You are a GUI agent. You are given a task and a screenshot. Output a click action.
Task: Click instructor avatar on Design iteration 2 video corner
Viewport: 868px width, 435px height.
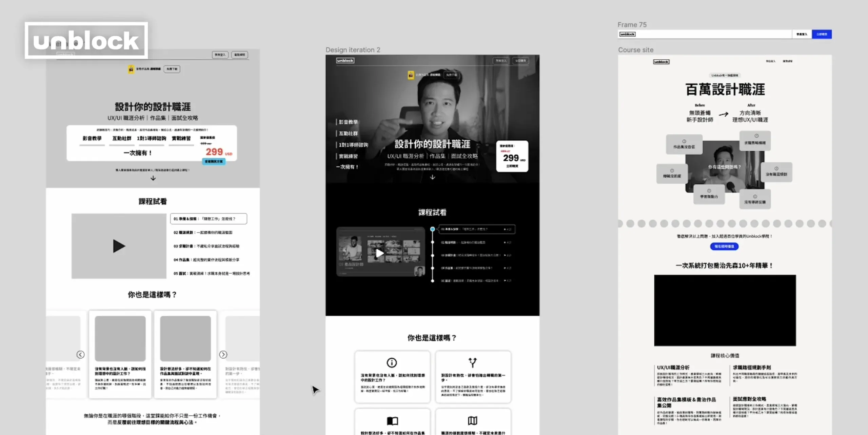[420, 271]
